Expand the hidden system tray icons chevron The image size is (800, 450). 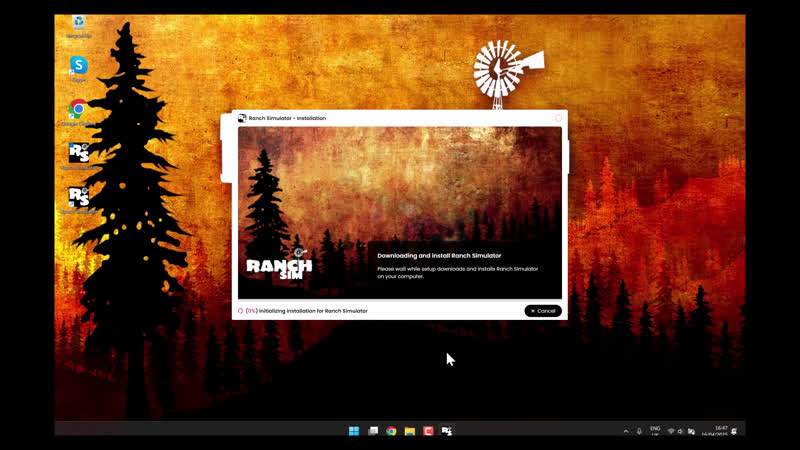pyautogui.click(x=626, y=432)
